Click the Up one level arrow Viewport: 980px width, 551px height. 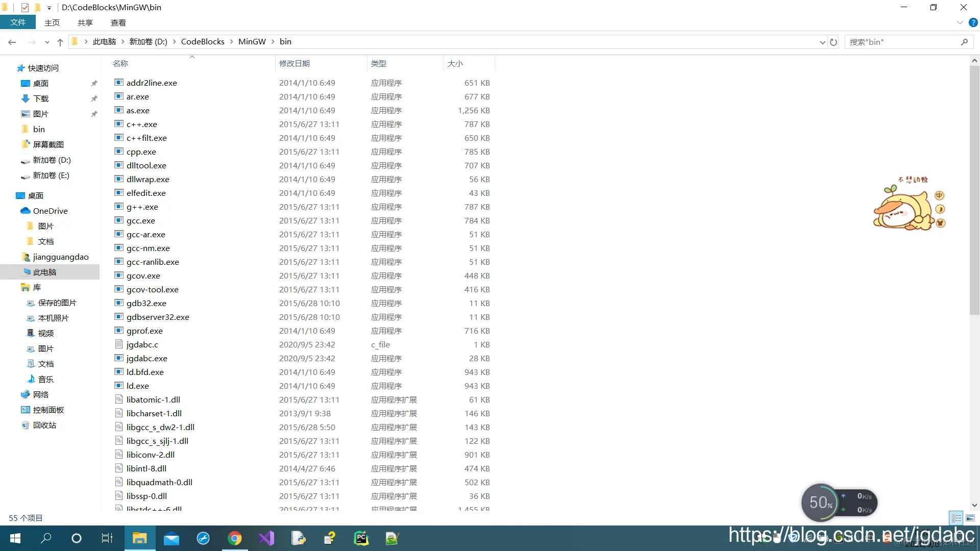tap(60, 42)
